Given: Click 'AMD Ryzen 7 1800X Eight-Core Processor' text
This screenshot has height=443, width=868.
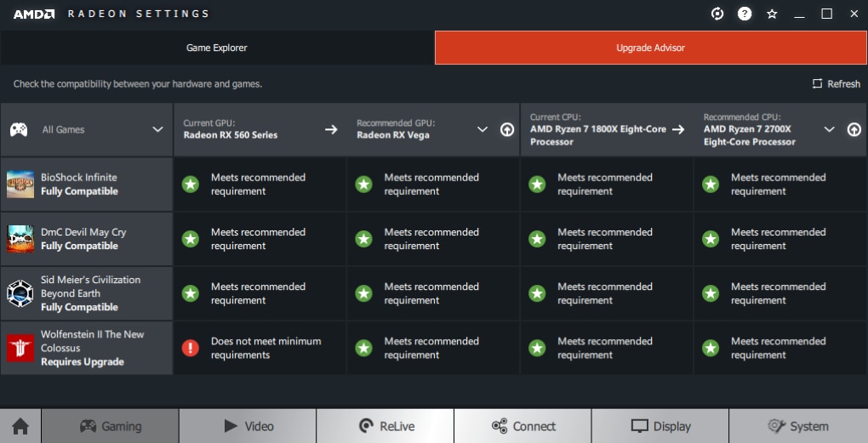Looking at the screenshot, I should pos(598,135).
